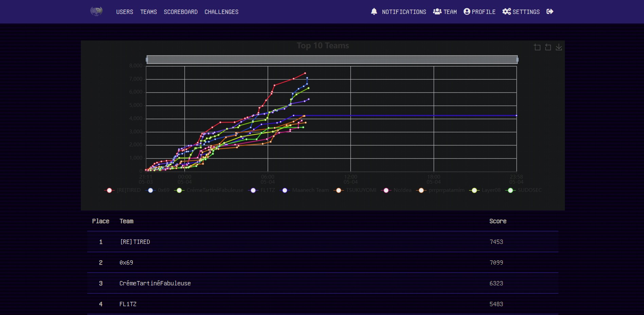Open Notifications via the bell icon
Image resolution: width=644 pixels, height=315 pixels.
click(374, 12)
